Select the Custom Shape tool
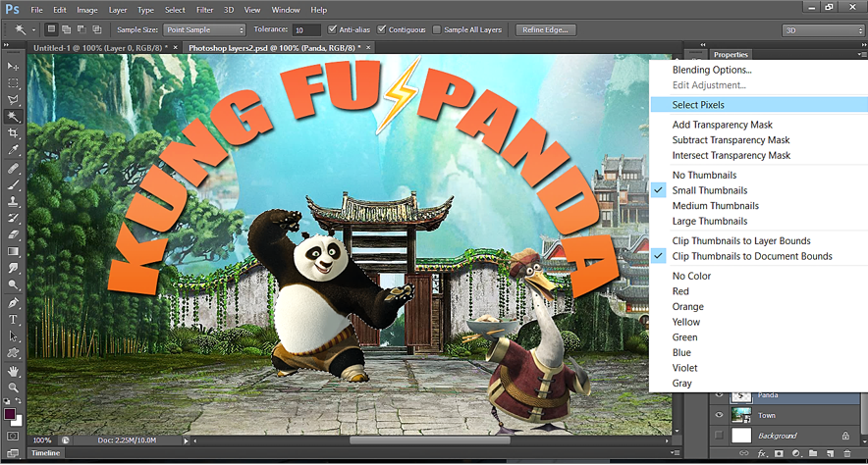The height and width of the screenshot is (465, 868). click(x=13, y=353)
